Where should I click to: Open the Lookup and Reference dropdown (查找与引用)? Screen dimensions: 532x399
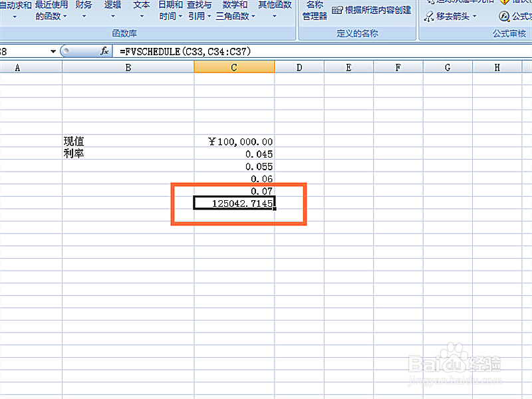click(x=199, y=11)
